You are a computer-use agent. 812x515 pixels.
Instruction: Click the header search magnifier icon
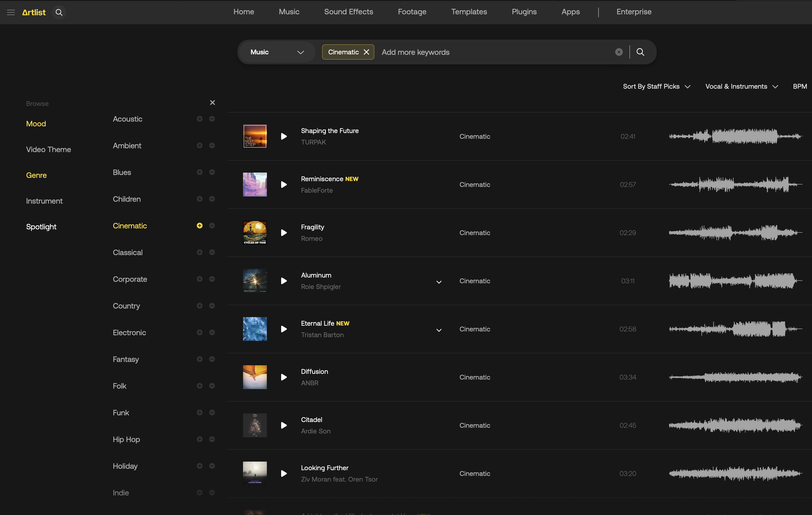tap(59, 12)
